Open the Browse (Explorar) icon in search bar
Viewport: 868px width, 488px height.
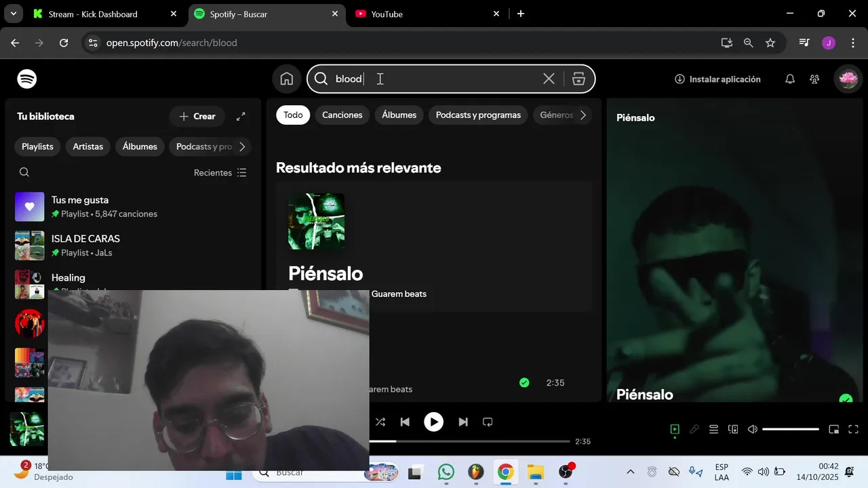pos(578,79)
